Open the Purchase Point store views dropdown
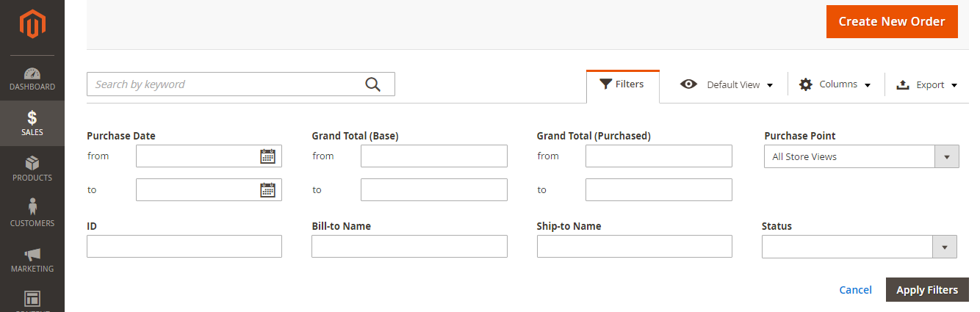 (x=862, y=156)
